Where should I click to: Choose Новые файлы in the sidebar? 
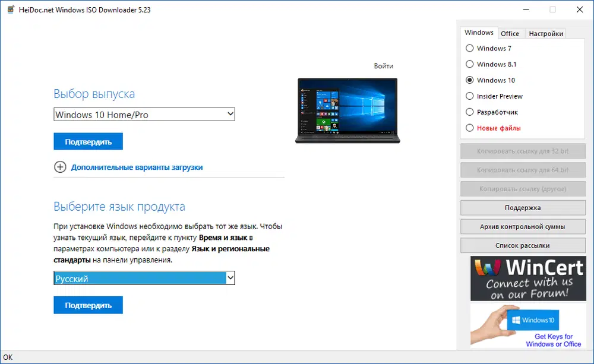tap(469, 128)
